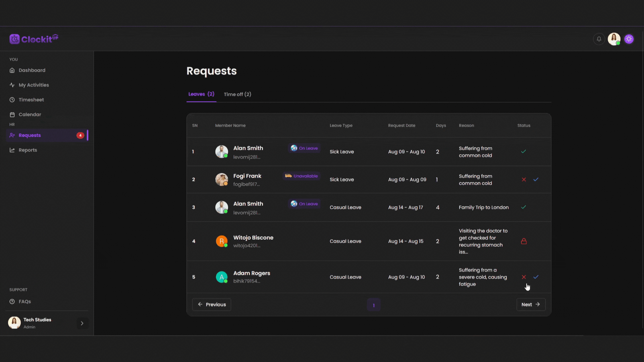The width and height of the screenshot is (644, 362).
Task: Approve Adam Rogers' casual leave request
Action: pos(536,277)
